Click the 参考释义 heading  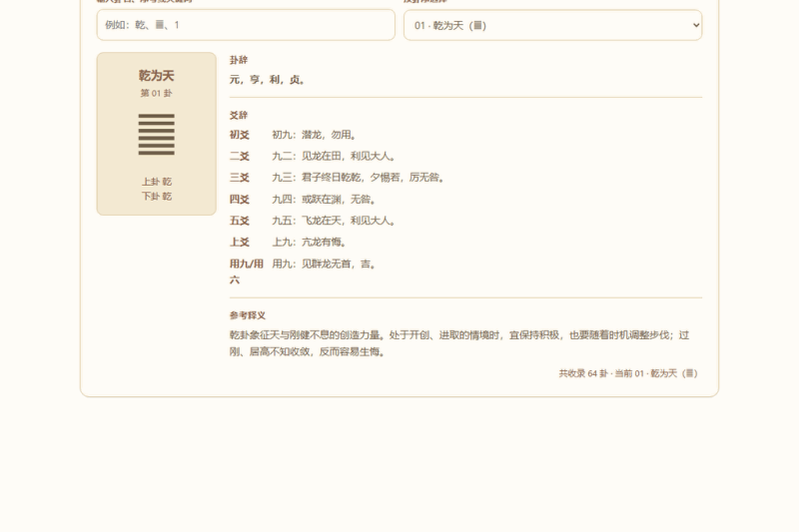tap(248, 315)
